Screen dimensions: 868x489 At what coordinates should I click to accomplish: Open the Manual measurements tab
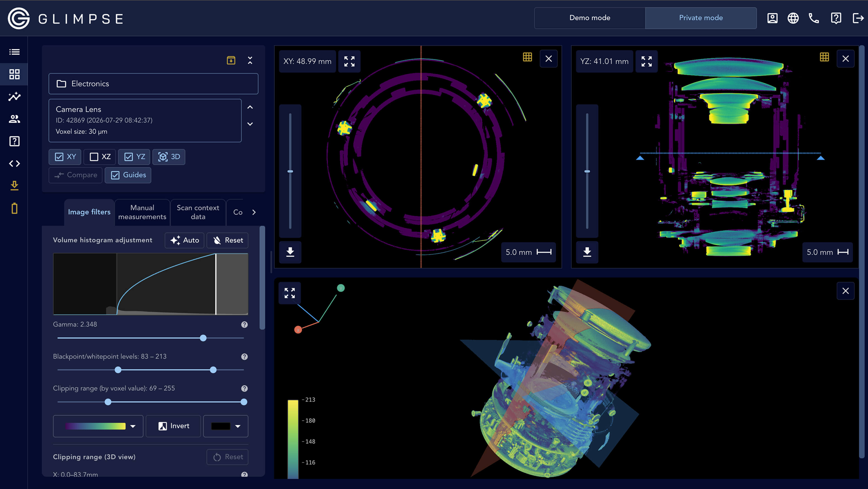coord(142,212)
